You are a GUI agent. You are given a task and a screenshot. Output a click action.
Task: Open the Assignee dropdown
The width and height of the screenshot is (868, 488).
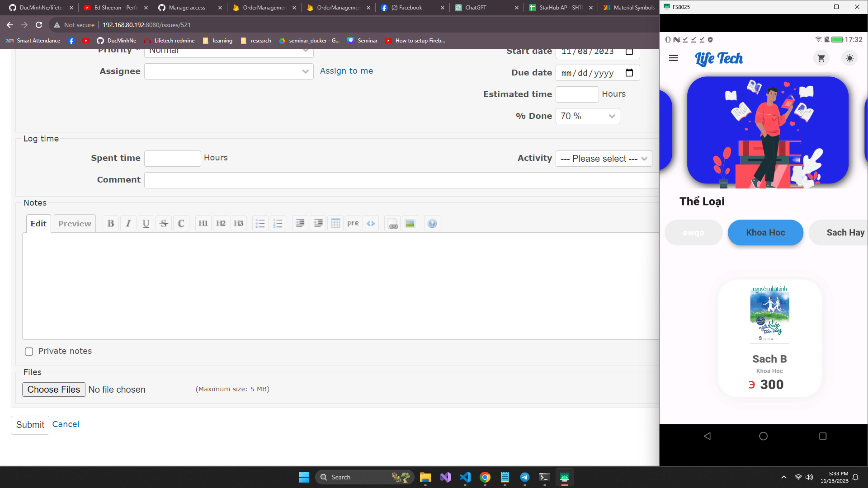pyautogui.click(x=229, y=71)
